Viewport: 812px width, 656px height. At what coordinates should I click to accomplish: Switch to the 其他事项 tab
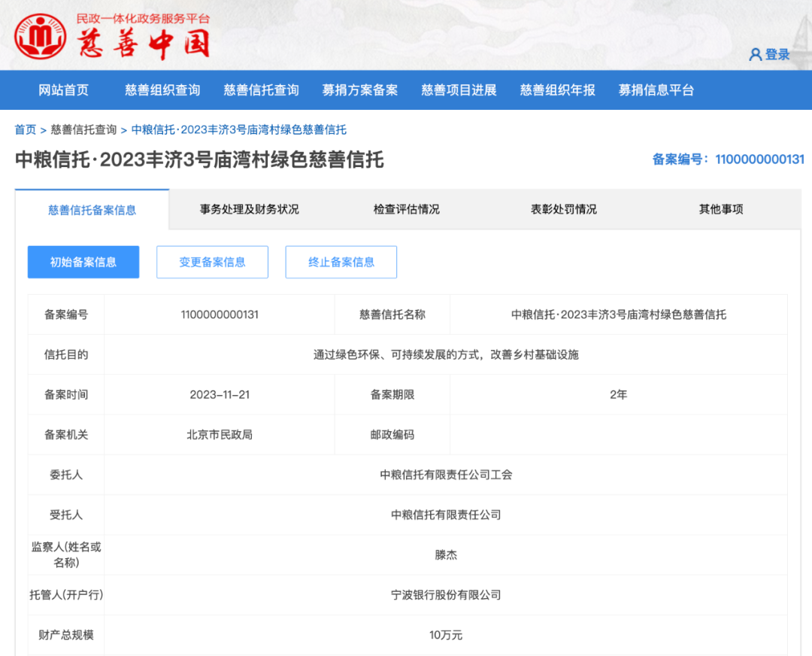[x=721, y=209]
